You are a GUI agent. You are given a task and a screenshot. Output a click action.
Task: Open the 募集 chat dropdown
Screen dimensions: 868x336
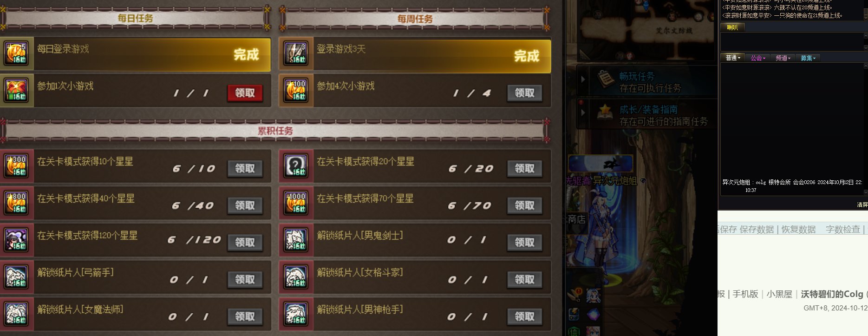[808, 58]
